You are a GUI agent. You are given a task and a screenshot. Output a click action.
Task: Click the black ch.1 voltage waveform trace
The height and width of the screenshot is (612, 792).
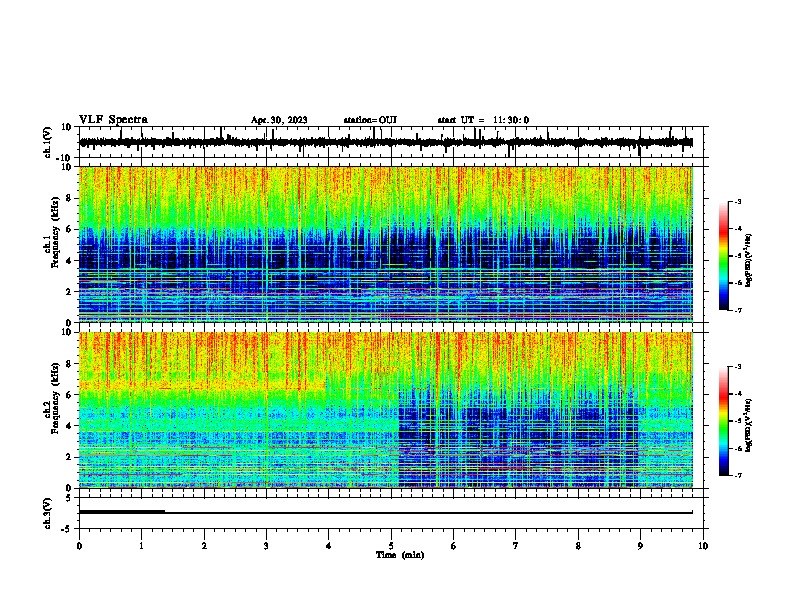coord(386,142)
